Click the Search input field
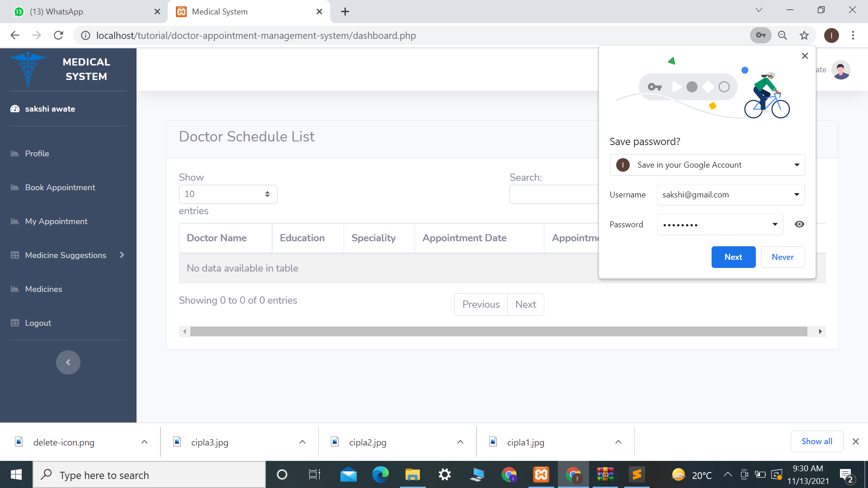 click(x=554, y=194)
